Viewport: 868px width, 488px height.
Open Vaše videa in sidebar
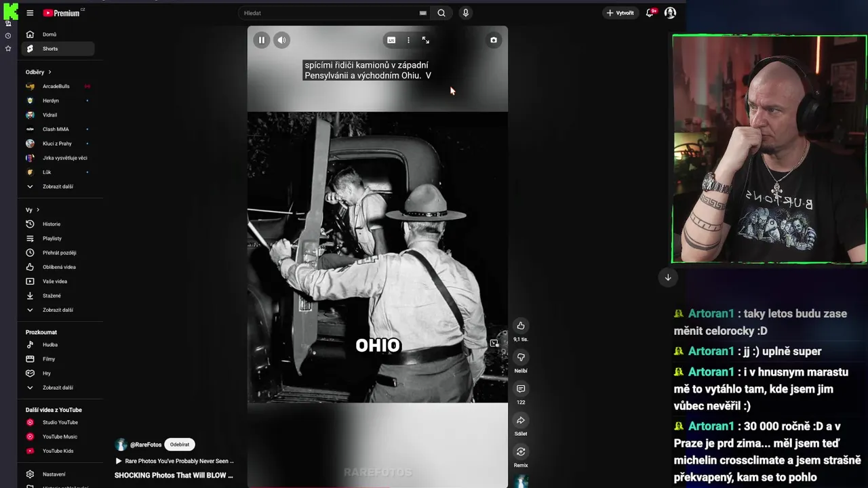[58, 281]
